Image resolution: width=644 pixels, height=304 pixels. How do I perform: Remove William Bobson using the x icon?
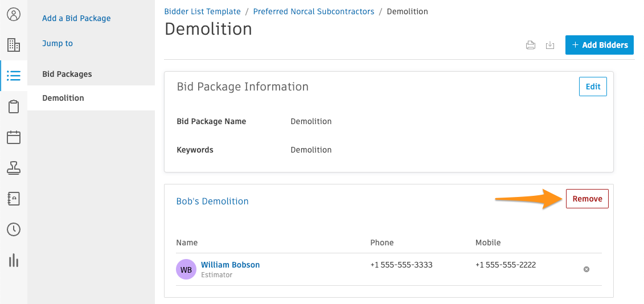(586, 269)
